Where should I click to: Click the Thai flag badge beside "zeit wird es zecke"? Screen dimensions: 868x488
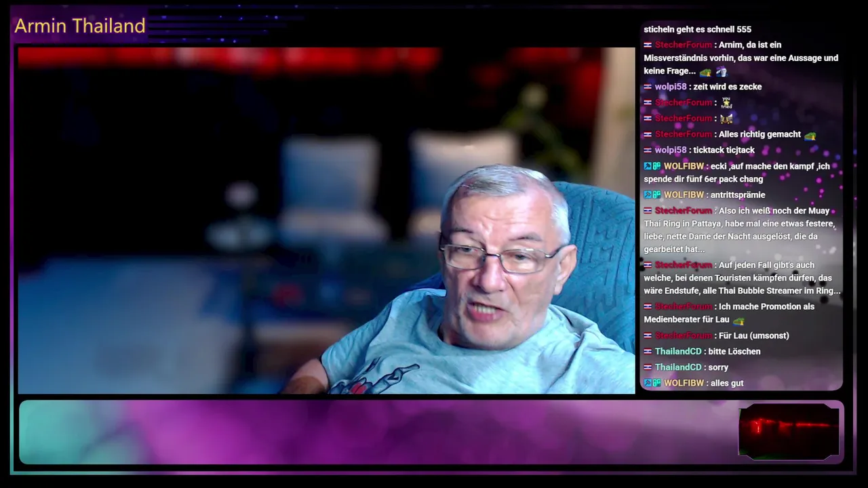tap(648, 87)
